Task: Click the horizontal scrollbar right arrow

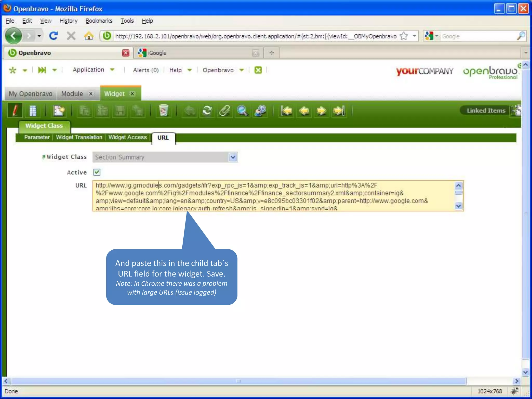Action: coord(517,381)
